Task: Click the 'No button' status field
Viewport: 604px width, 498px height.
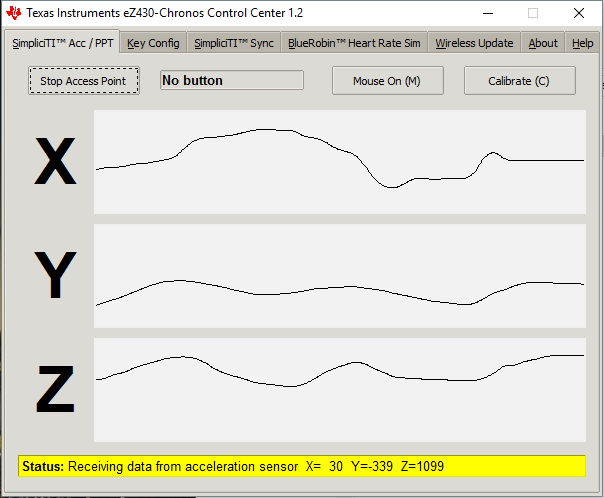Action: tap(232, 80)
